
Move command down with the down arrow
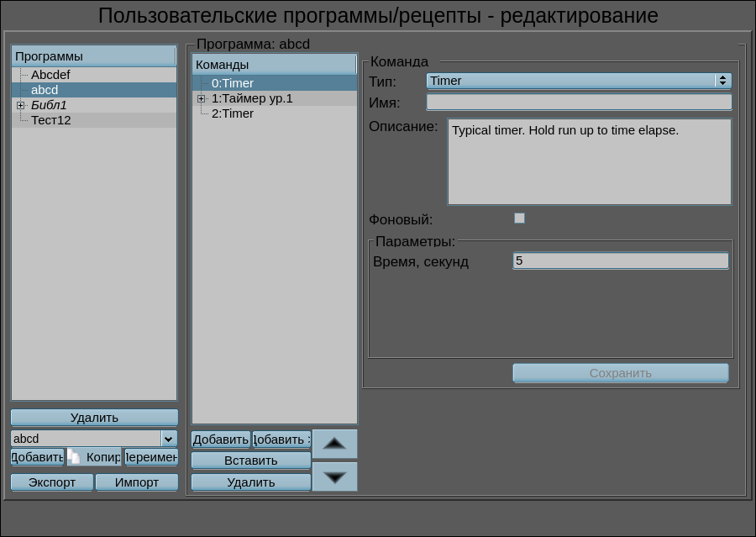tap(334, 476)
